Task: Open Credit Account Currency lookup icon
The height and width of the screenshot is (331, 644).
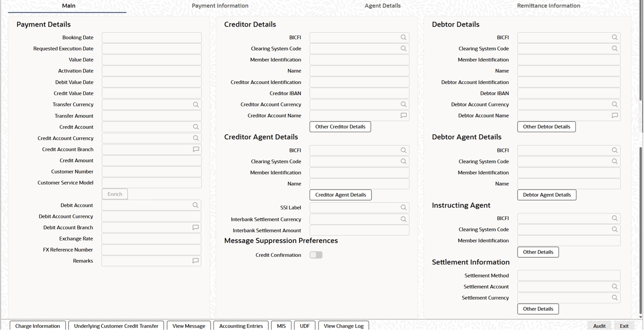Action: [x=196, y=138]
